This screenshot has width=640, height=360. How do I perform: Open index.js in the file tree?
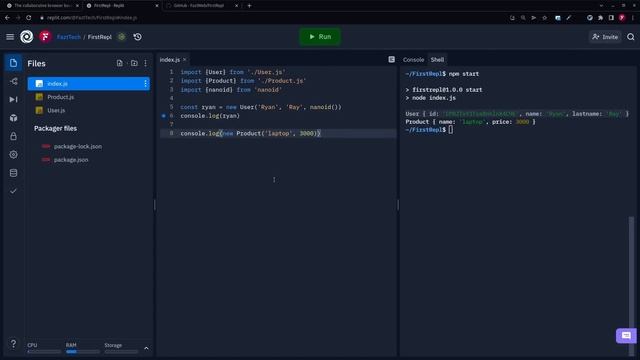89,84
